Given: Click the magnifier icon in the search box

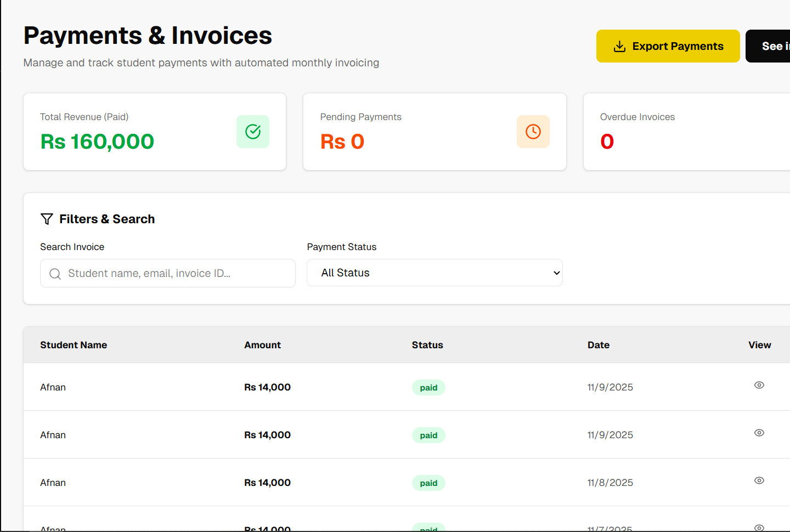Looking at the screenshot, I should tap(55, 274).
